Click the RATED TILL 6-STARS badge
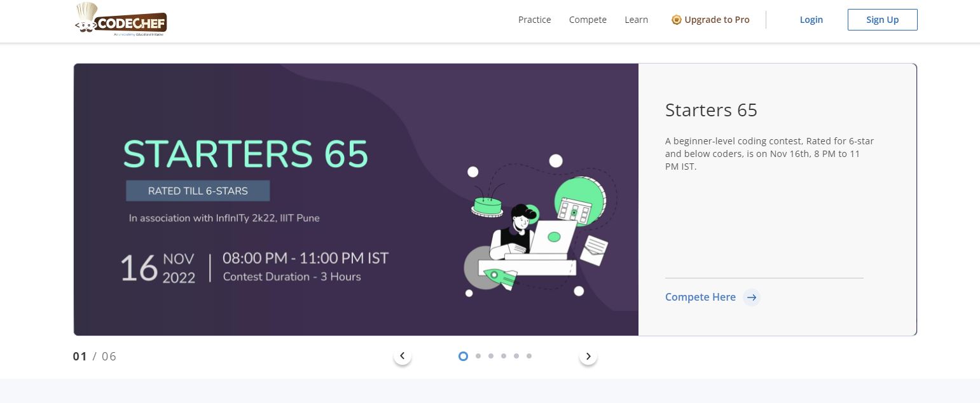Image resolution: width=980 pixels, height=403 pixels. (x=198, y=191)
